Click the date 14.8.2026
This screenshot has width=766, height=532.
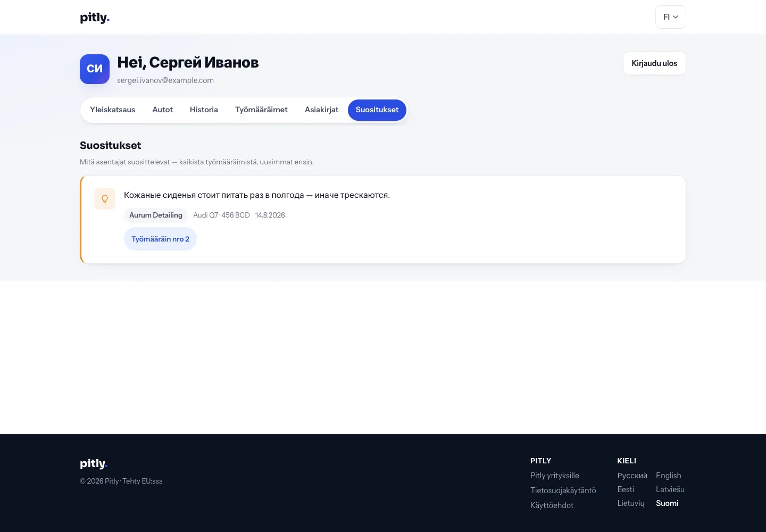point(270,215)
